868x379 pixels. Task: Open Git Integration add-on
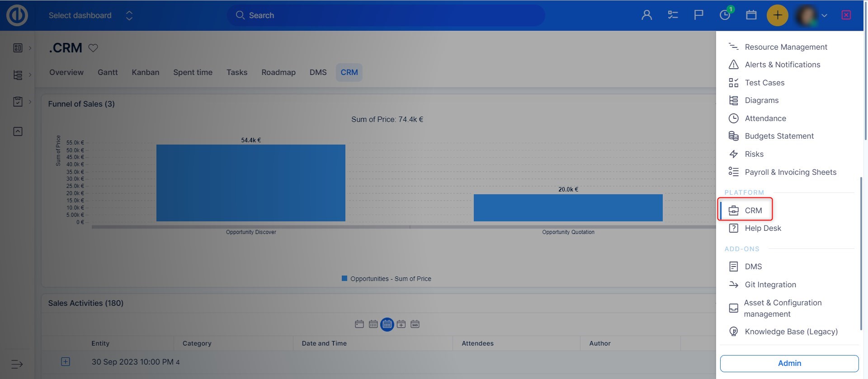click(x=770, y=285)
